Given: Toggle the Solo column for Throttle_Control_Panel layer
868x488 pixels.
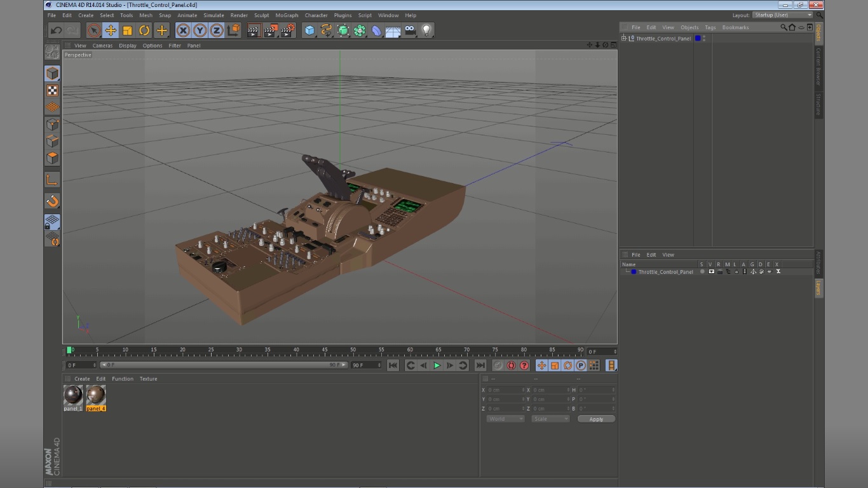Looking at the screenshot, I should 702,272.
